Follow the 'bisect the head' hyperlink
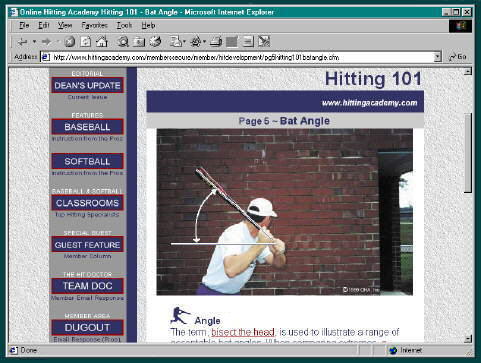Viewport: 481px width, 363px height. pyautogui.click(x=243, y=332)
